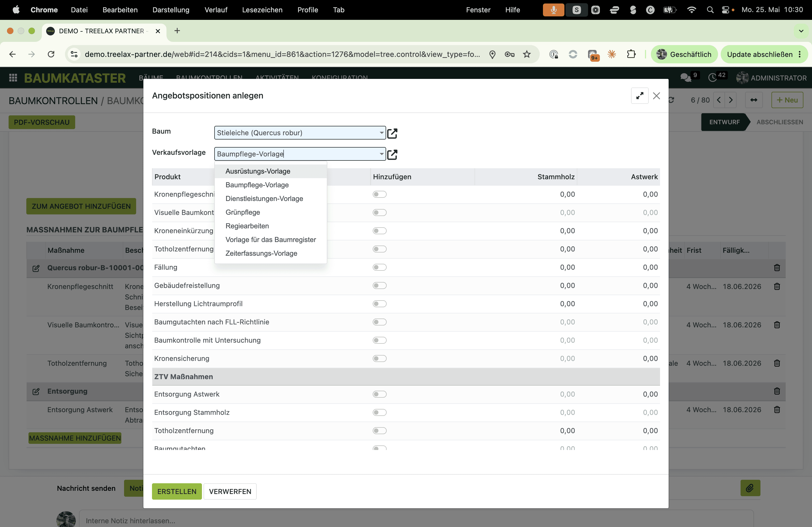The width and height of the screenshot is (812, 527).
Task: Edit the Entsorgung section
Action: point(36,391)
